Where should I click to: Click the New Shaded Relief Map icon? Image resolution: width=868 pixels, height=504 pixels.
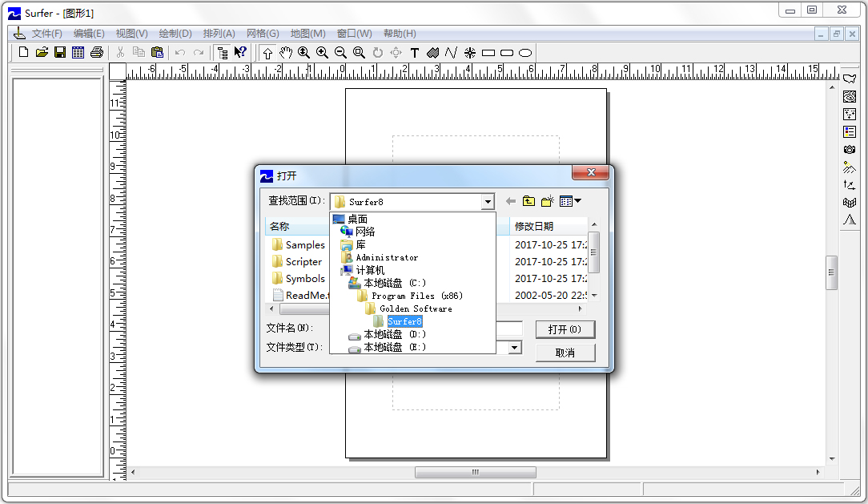[850, 167]
